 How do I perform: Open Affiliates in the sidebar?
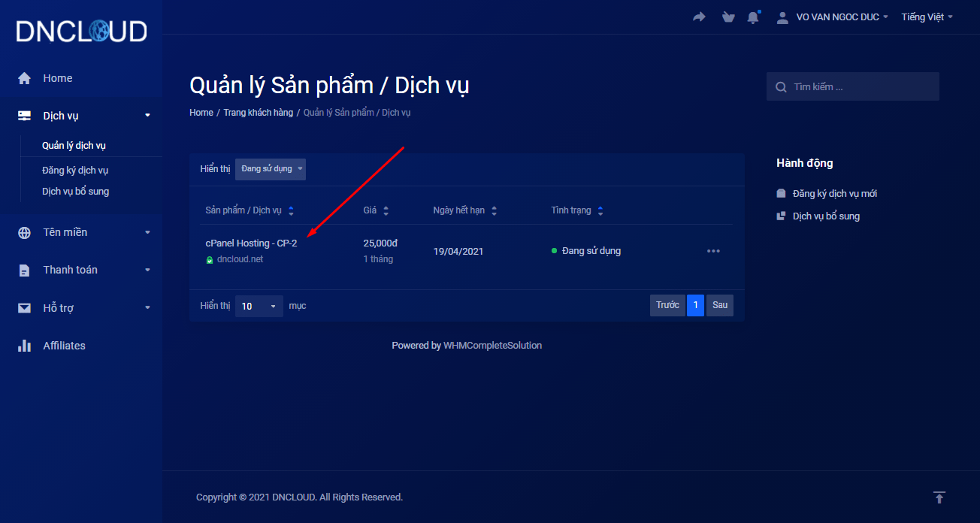click(64, 346)
